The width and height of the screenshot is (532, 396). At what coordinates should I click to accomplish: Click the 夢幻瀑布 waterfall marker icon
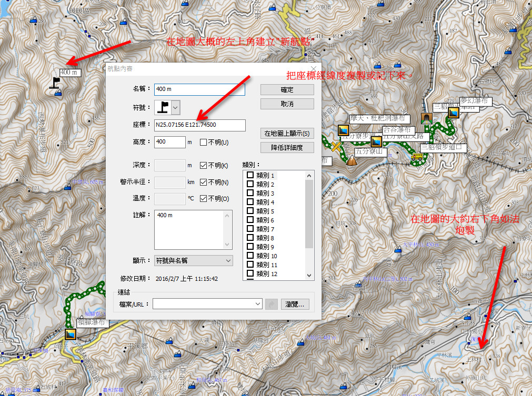453,112
